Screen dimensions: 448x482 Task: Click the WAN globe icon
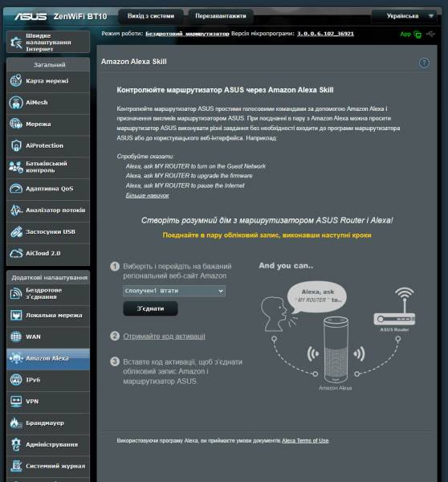(x=16, y=337)
